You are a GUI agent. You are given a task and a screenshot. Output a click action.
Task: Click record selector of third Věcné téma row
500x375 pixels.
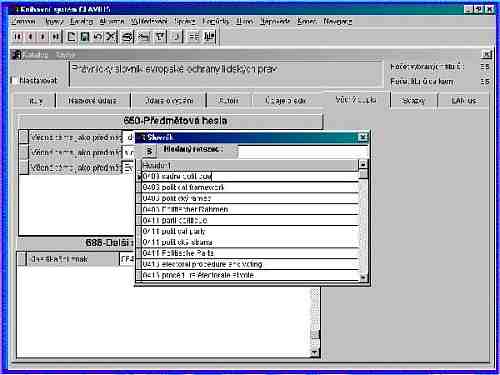(x=23, y=167)
